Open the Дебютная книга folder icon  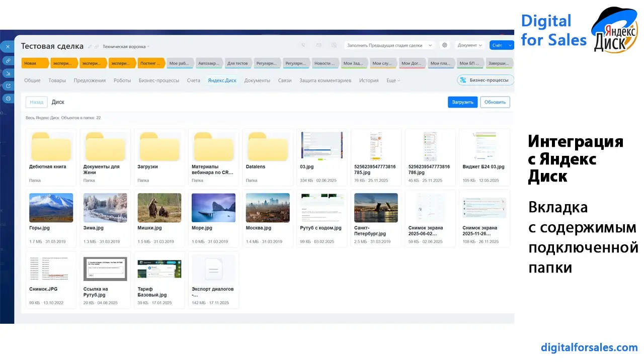(x=51, y=146)
